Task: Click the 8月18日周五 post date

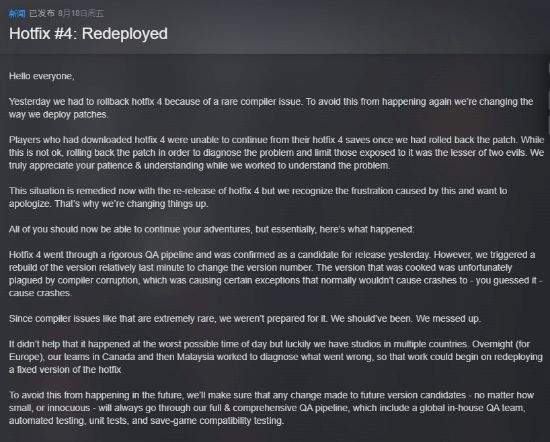Action: click(81, 14)
